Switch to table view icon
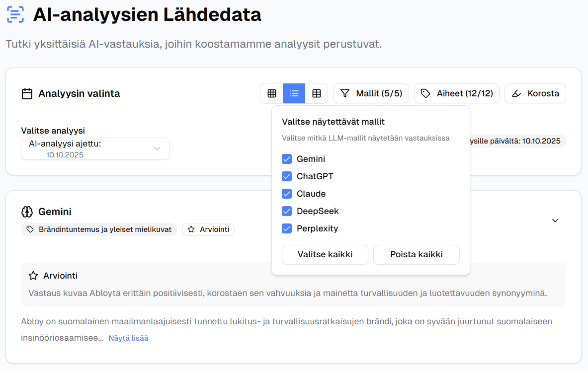This screenshot has height=369, width=588. click(x=317, y=93)
